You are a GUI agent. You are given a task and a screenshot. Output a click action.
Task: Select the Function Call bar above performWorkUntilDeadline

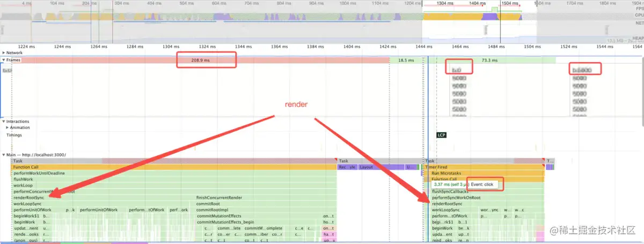(173, 167)
